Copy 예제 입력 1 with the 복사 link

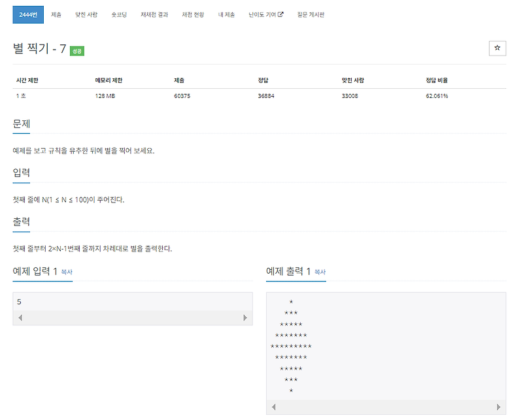[x=67, y=272]
